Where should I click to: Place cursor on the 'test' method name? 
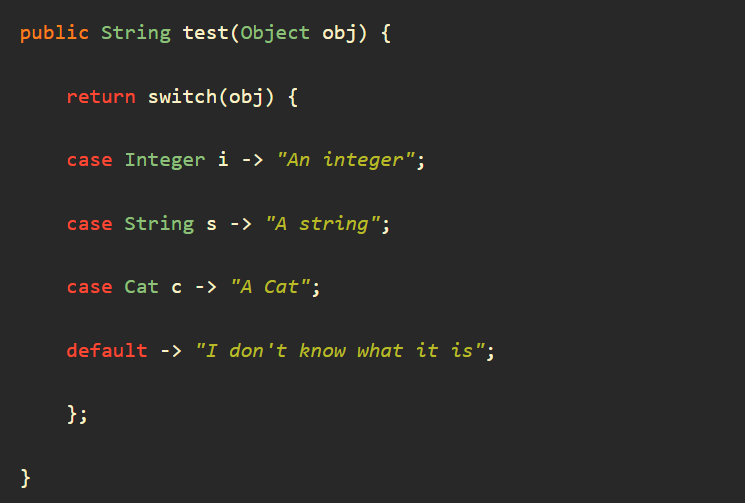[206, 33]
